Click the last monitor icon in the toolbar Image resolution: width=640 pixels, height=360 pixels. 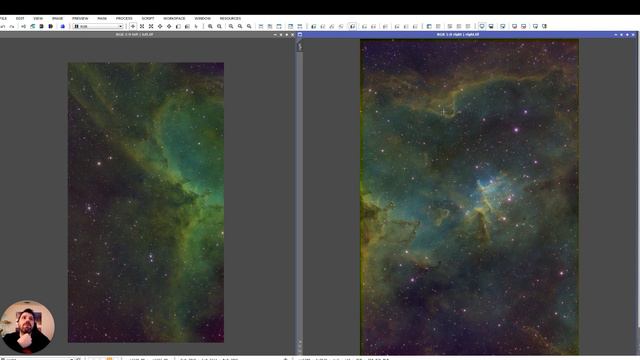(x=544, y=27)
